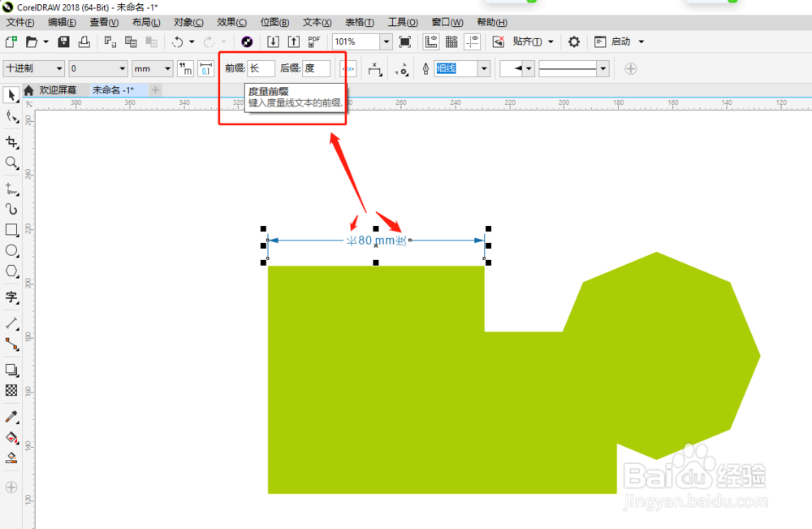Click the 后缀 suffix input field
Screen dimensions: 812x529
click(317, 69)
